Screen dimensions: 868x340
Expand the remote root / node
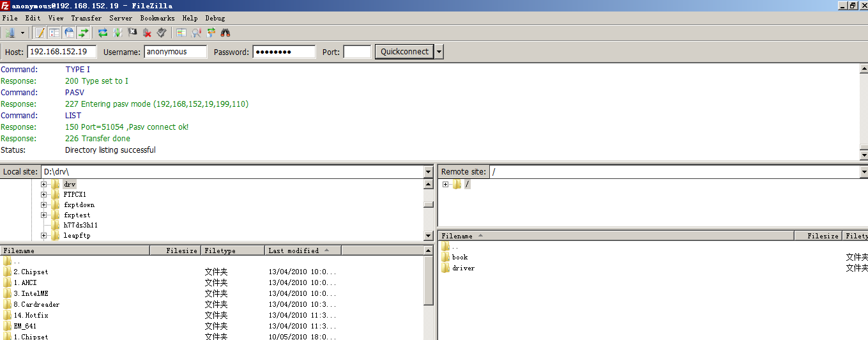[x=445, y=184]
